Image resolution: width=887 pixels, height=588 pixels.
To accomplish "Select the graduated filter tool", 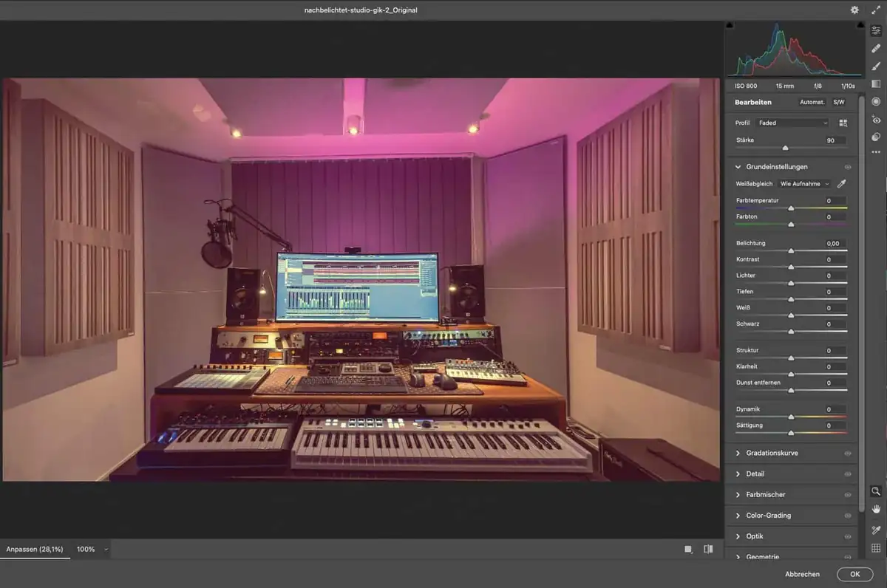I will [876, 83].
